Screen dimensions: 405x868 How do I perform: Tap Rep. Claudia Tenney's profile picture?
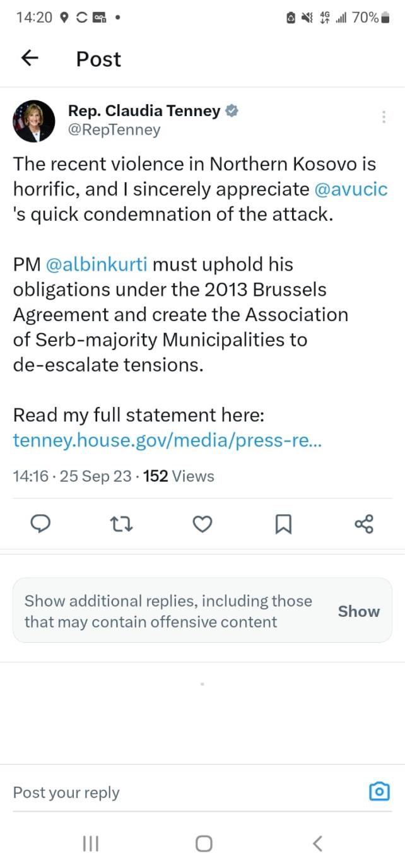click(34, 121)
